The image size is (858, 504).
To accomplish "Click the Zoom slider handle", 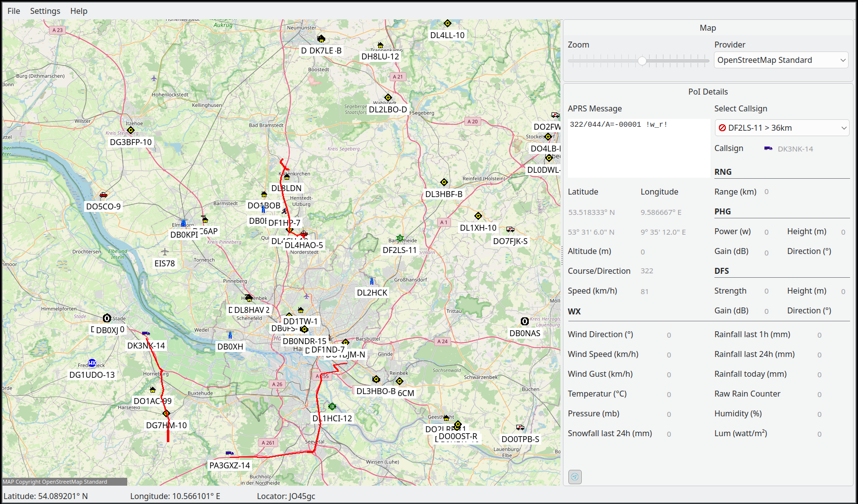I will [x=642, y=61].
